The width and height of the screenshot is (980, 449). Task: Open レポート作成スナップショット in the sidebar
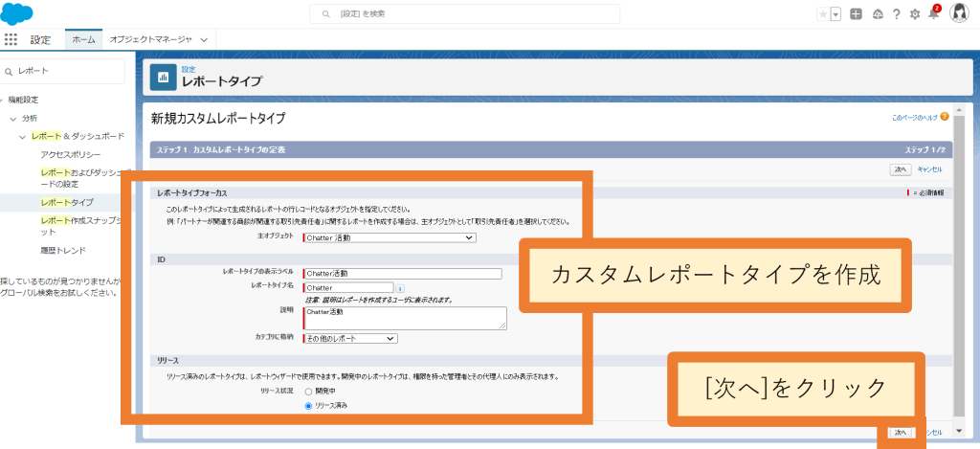pyautogui.click(x=84, y=226)
